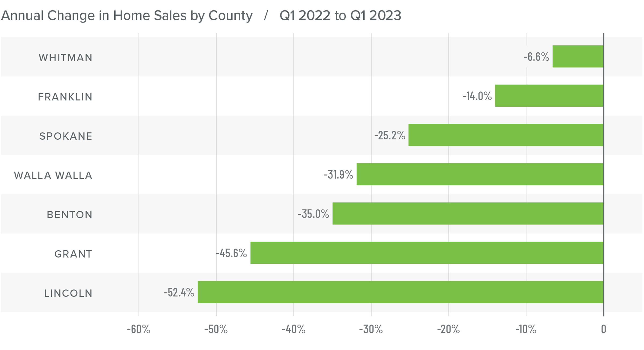The image size is (644, 350).
Task: Click the LINCOLN county label
Action: (x=68, y=293)
